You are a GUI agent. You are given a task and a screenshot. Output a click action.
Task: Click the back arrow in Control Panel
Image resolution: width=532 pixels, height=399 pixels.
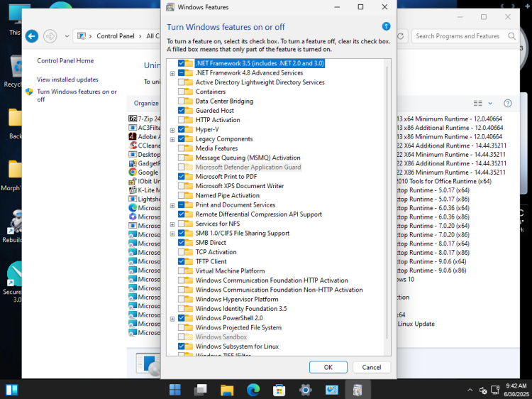pos(32,36)
